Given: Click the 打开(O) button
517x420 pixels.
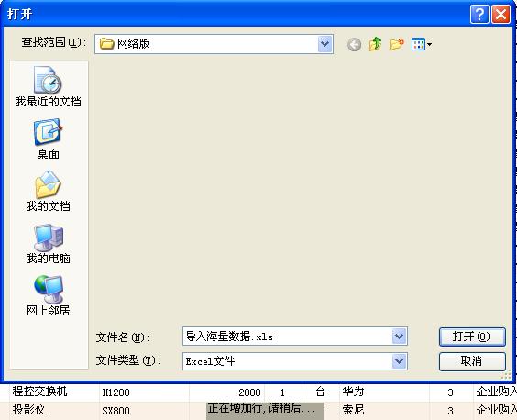Looking at the screenshot, I should [472, 337].
